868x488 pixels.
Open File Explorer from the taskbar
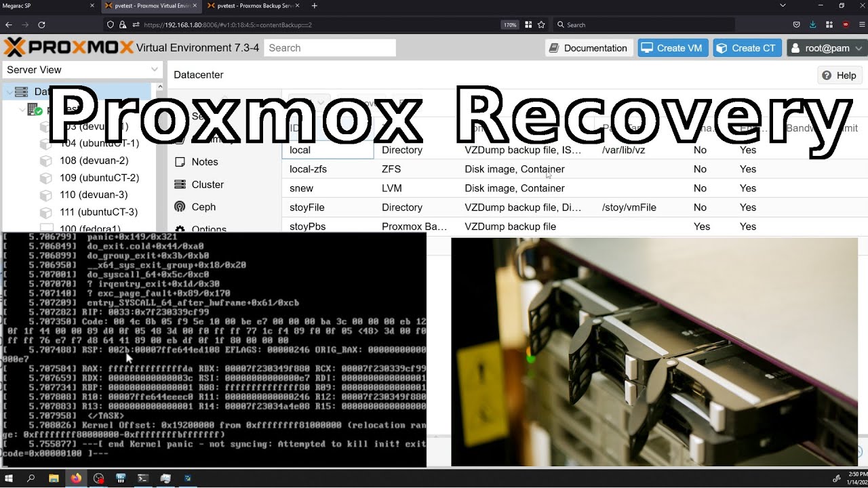point(54,479)
